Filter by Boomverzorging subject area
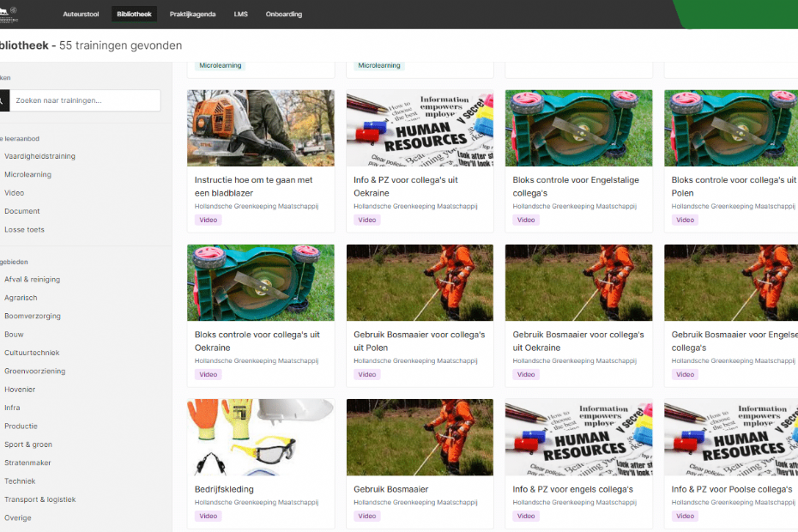 33,316
